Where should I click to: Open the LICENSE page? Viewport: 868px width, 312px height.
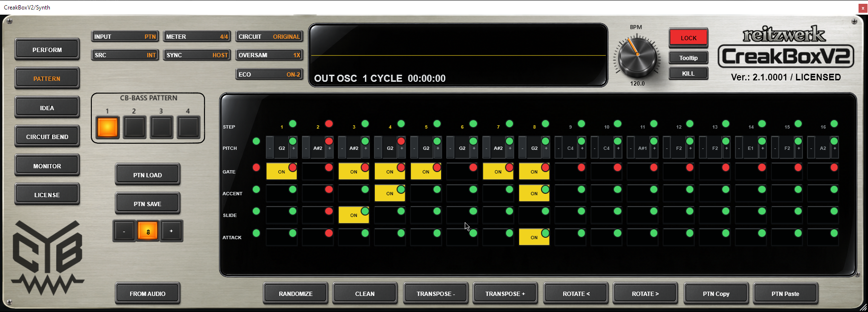(x=47, y=195)
